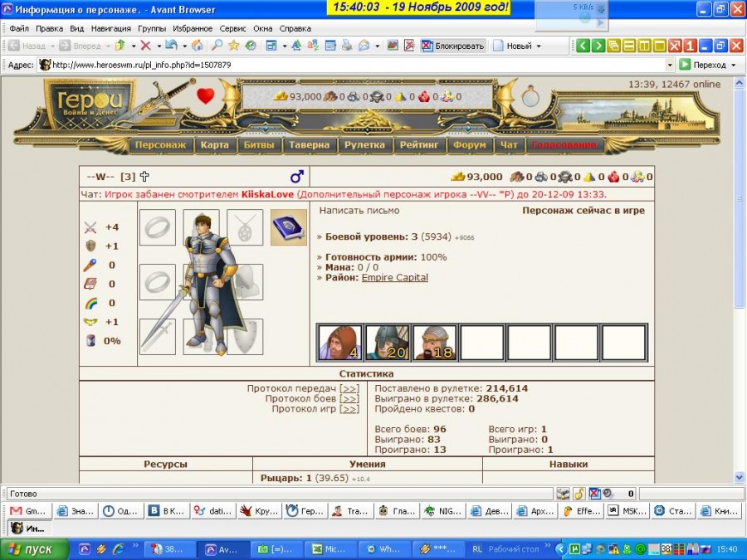Image resolution: width=747 pixels, height=560 pixels.
Task: Click the red heart health icon
Action: coord(205,96)
